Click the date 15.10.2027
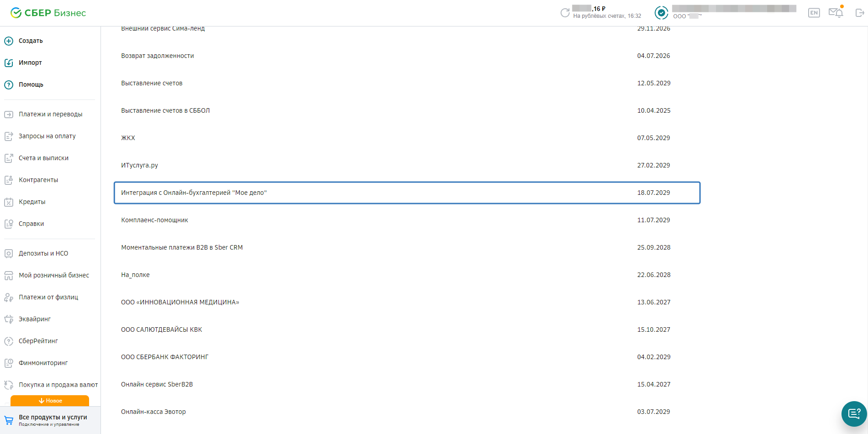 point(654,329)
